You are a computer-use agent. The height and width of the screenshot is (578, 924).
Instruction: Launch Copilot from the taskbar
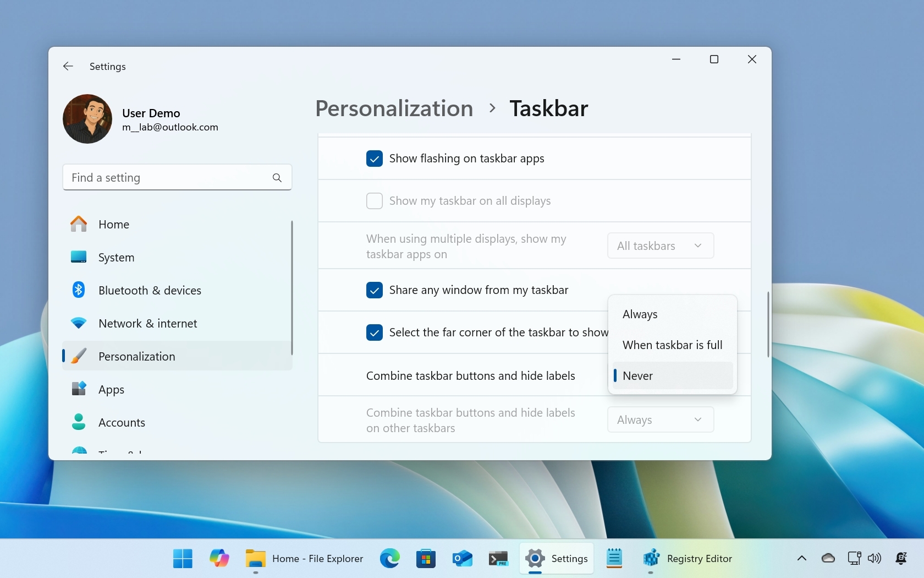[x=219, y=558]
